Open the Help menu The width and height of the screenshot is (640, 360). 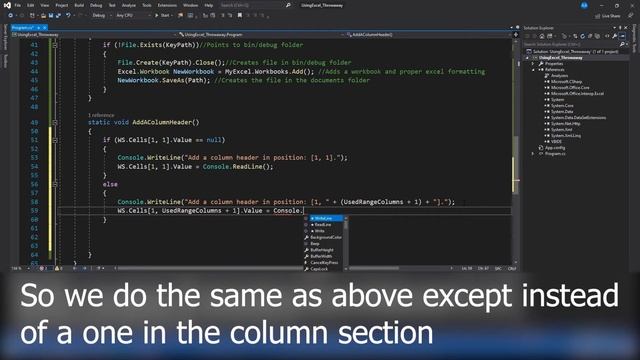[209, 5]
